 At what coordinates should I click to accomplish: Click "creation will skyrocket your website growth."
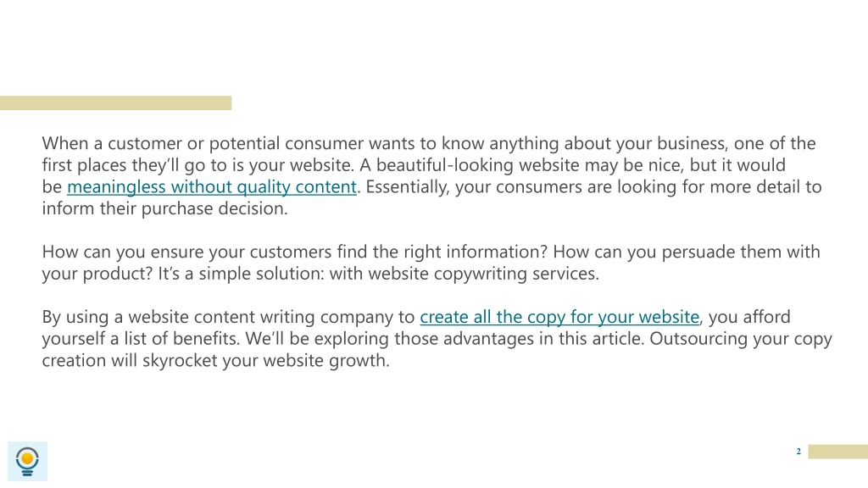click(x=216, y=361)
